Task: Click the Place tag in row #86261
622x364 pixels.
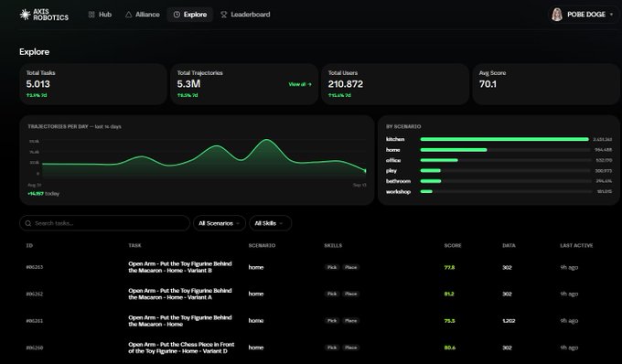Action: [350, 321]
